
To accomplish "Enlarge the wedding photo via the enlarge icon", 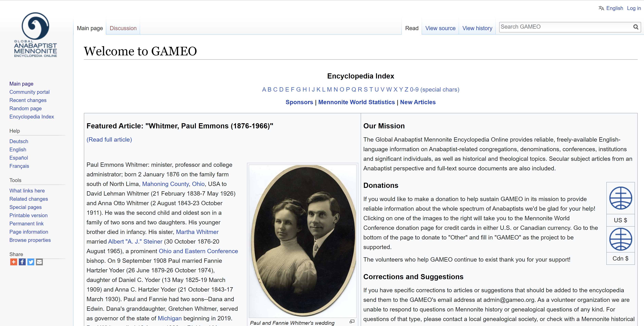I will [x=352, y=321].
